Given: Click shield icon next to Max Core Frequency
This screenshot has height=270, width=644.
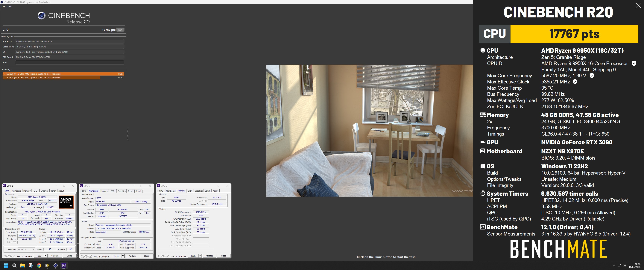Looking at the screenshot, I should pyautogui.click(x=592, y=76).
